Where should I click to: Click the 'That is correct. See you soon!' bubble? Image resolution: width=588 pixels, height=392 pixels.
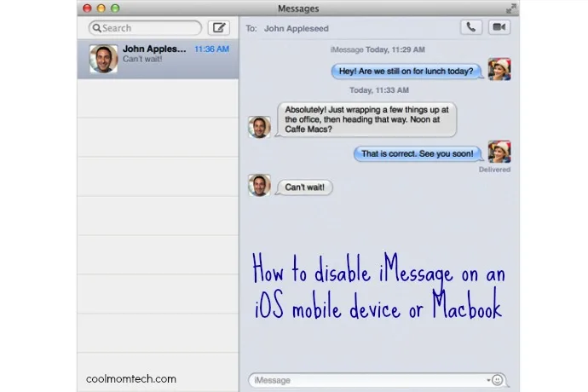click(x=418, y=153)
